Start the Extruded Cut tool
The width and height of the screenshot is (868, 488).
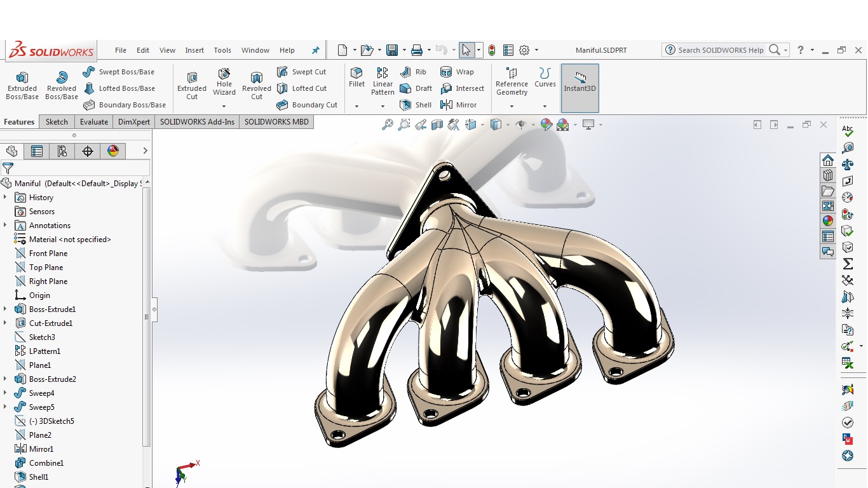click(192, 86)
